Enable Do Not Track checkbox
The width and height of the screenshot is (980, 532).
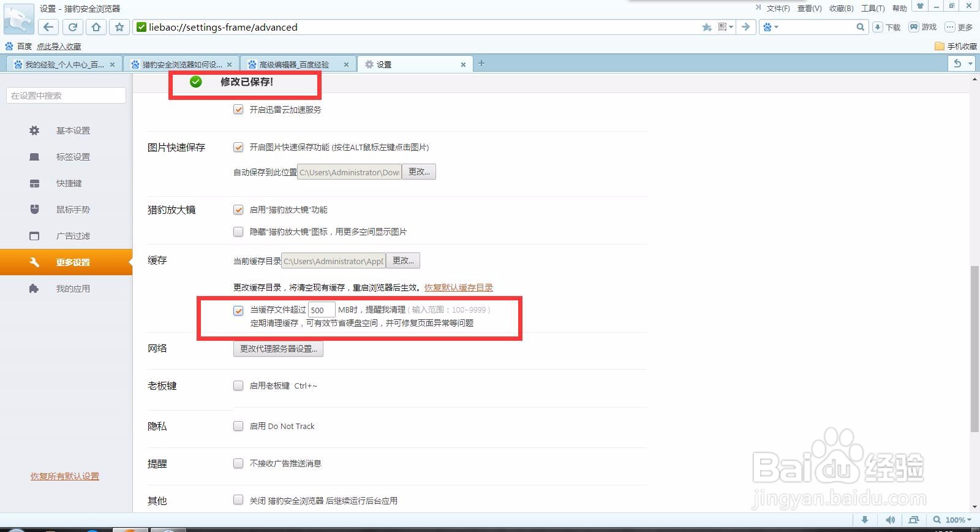pyautogui.click(x=238, y=426)
